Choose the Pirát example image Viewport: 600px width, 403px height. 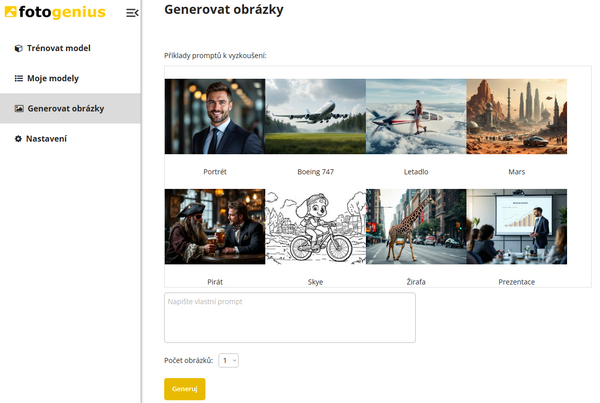(x=215, y=227)
